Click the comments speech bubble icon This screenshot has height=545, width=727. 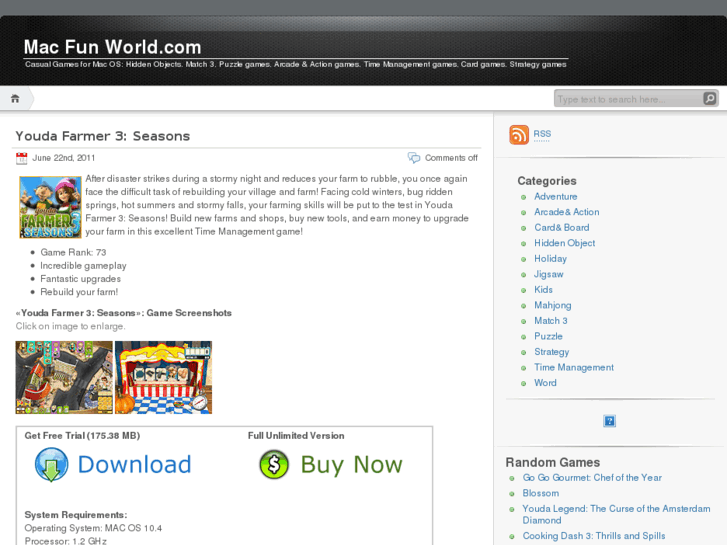pyautogui.click(x=414, y=158)
